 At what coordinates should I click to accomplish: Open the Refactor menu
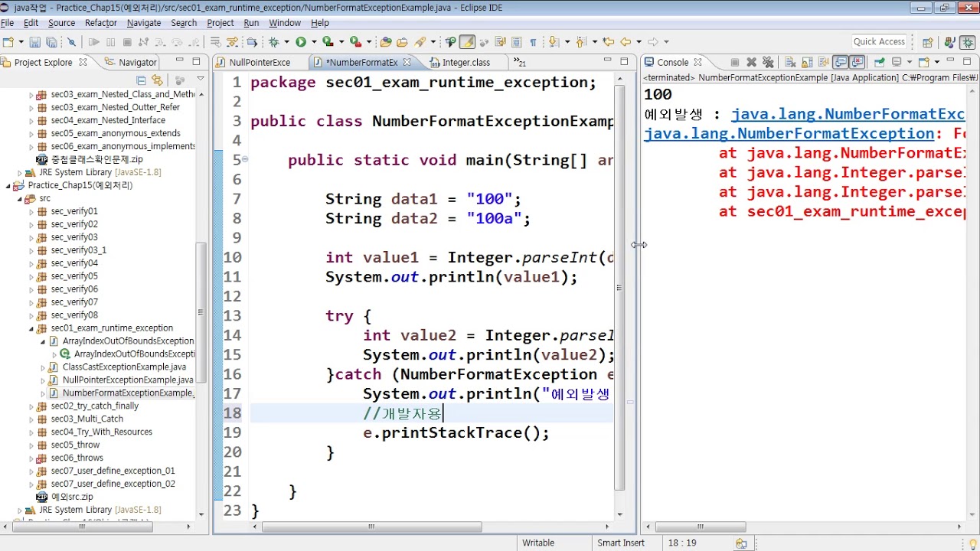click(101, 23)
